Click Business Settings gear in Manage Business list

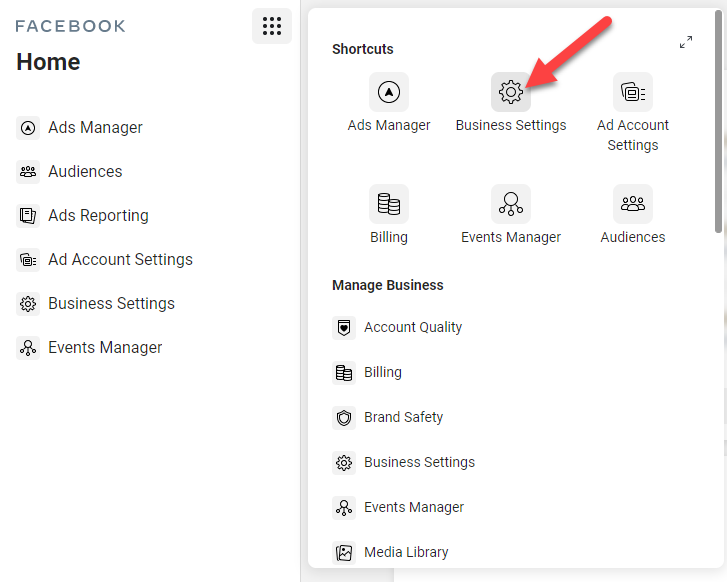(x=344, y=463)
